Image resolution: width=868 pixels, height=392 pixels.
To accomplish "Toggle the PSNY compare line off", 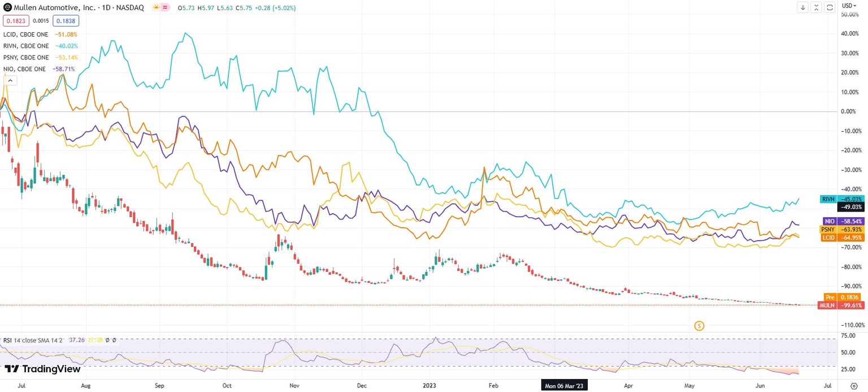I will [25, 57].
